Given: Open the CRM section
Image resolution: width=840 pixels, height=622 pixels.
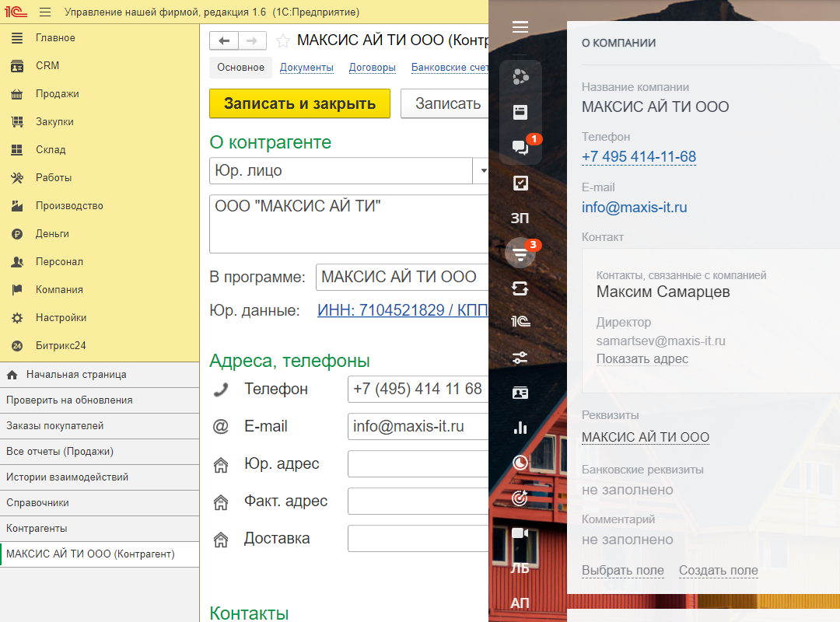Looking at the screenshot, I should point(47,66).
